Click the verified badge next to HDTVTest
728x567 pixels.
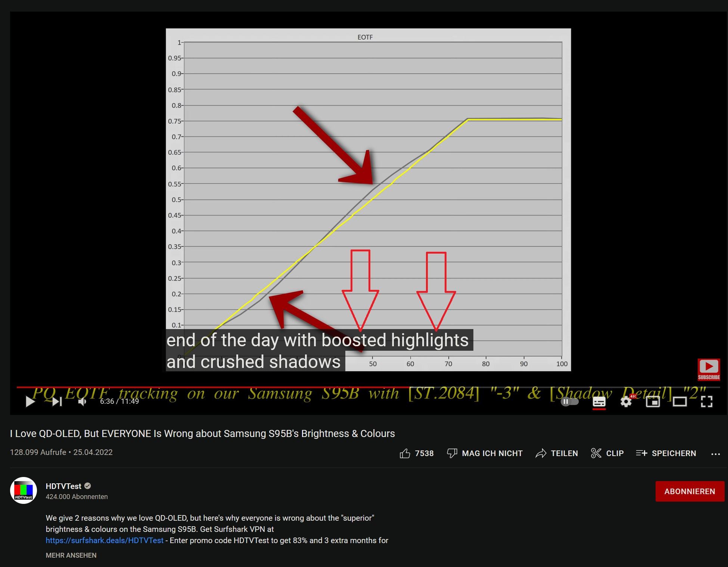pyautogui.click(x=88, y=486)
